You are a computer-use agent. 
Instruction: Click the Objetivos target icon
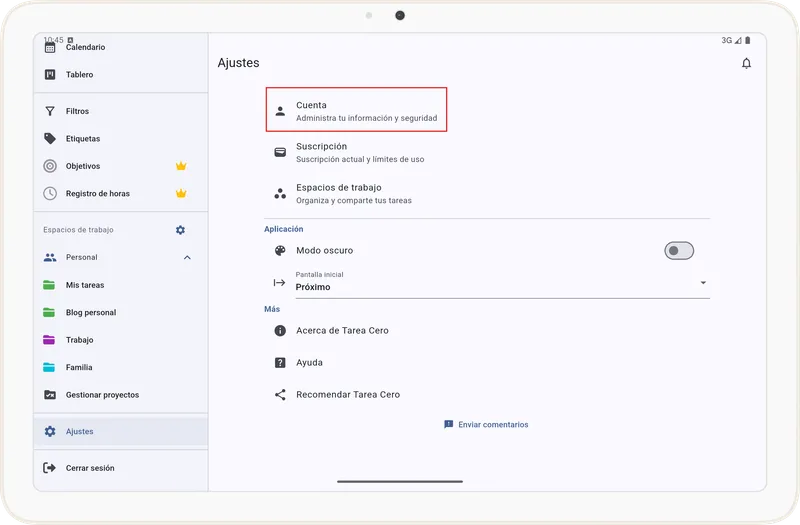(50, 166)
